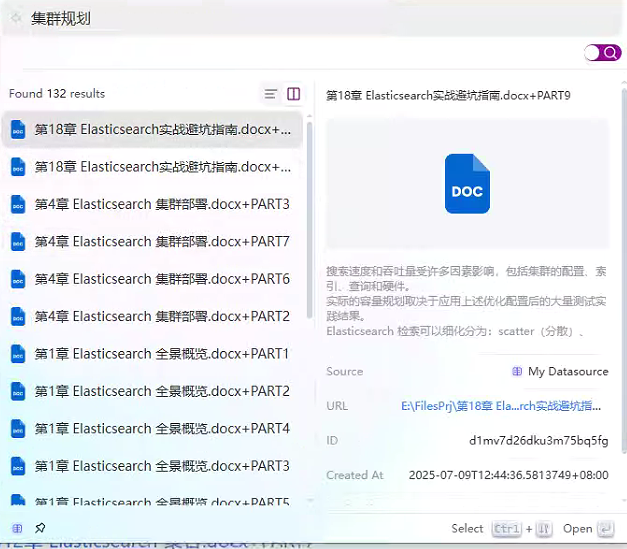Click the My Datasource source label
Viewport: 627px width, 549px height.
click(568, 371)
